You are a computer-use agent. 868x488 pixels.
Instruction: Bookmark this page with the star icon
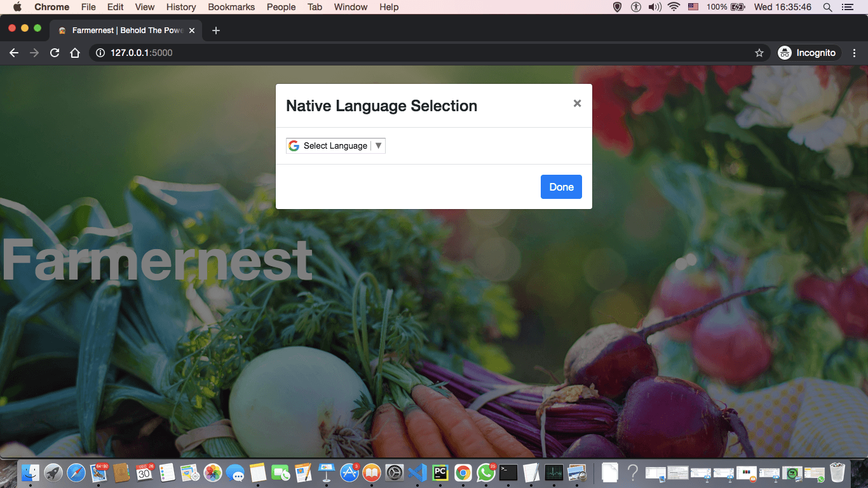(x=759, y=53)
